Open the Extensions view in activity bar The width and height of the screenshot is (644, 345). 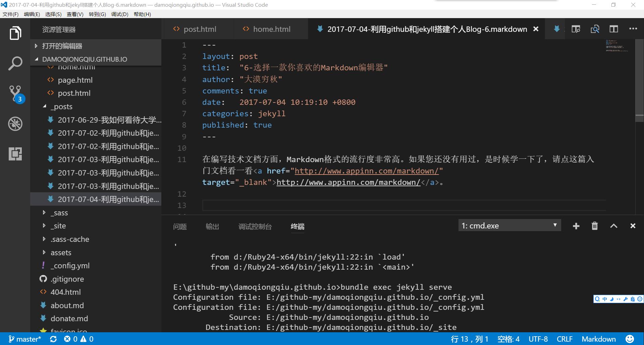pyautogui.click(x=15, y=154)
